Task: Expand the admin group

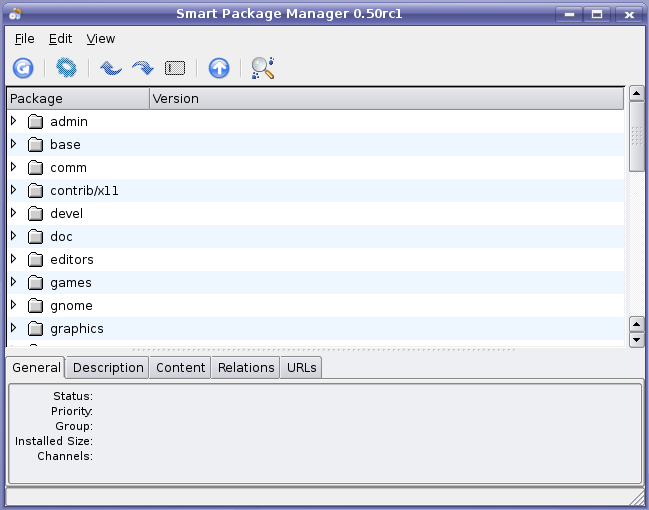Action: (14, 121)
